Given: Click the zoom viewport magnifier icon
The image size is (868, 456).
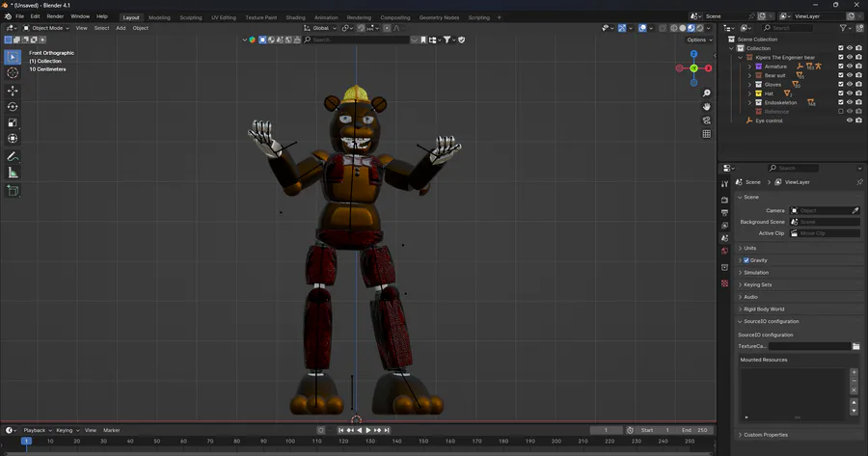Looking at the screenshot, I should coord(706,94).
